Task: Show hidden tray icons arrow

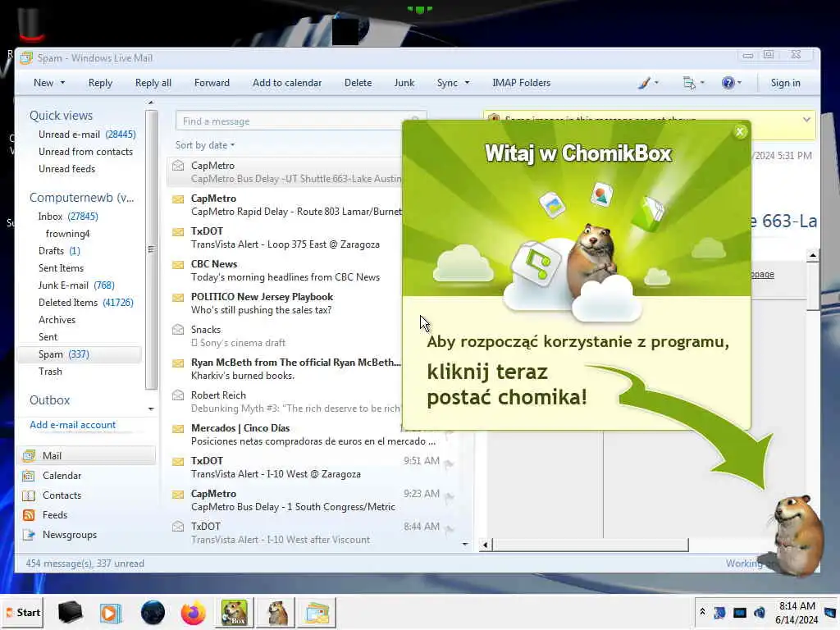Action: click(x=702, y=612)
